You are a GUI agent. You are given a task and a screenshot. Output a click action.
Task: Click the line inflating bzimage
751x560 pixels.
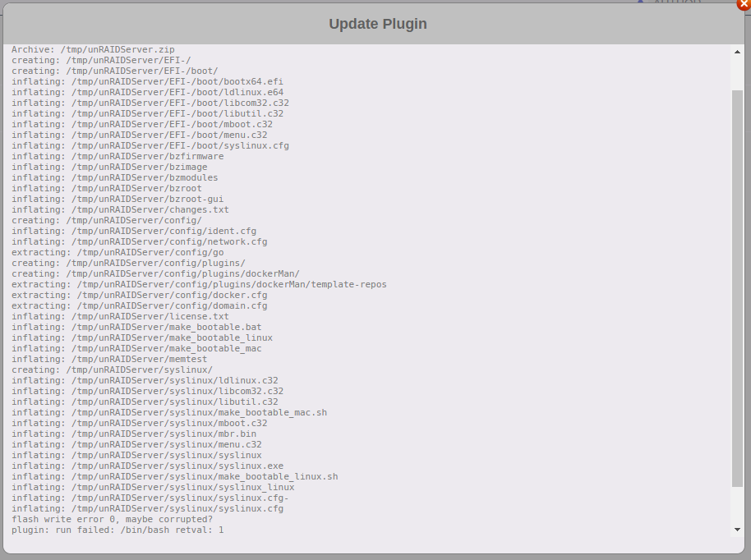[109, 167]
